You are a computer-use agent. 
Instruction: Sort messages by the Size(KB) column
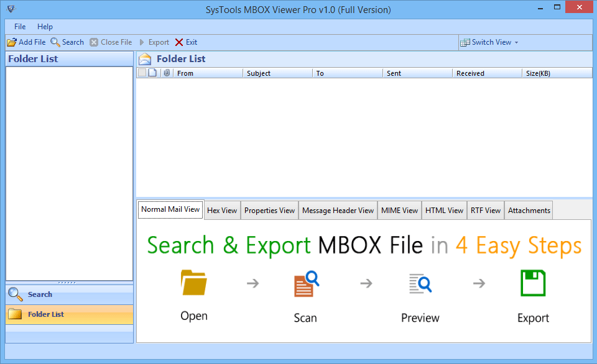557,73
